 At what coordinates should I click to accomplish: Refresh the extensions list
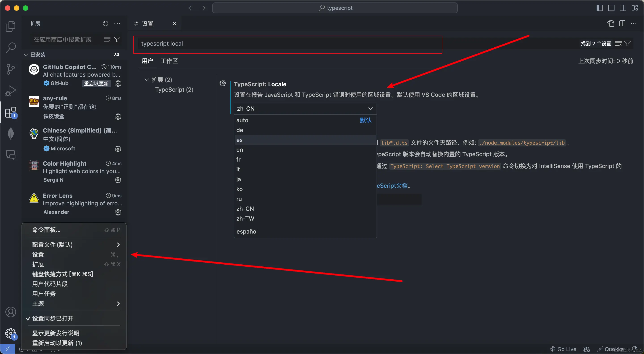point(105,23)
